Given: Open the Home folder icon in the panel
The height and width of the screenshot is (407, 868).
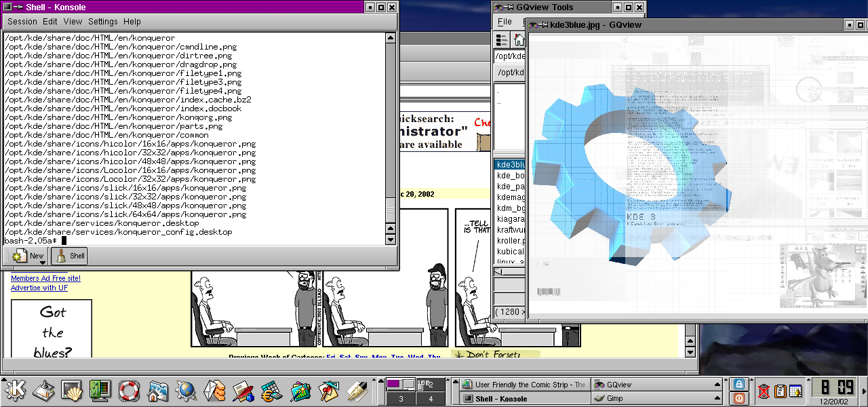Looking at the screenshot, I should pyautogui.click(x=157, y=390).
